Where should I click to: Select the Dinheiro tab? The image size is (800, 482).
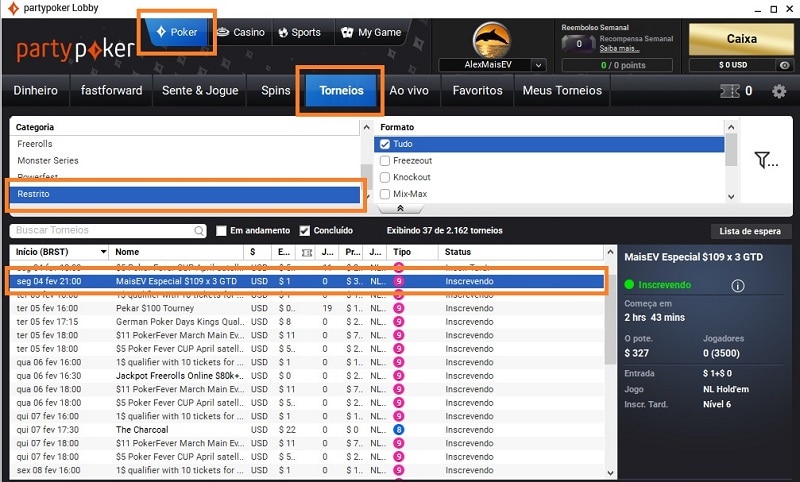point(35,91)
